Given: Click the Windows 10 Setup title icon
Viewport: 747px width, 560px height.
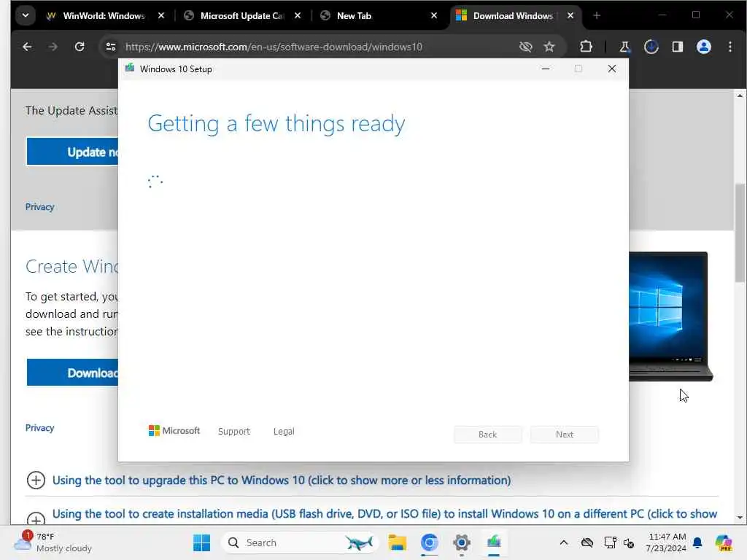Looking at the screenshot, I should click(x=130, y=69).
